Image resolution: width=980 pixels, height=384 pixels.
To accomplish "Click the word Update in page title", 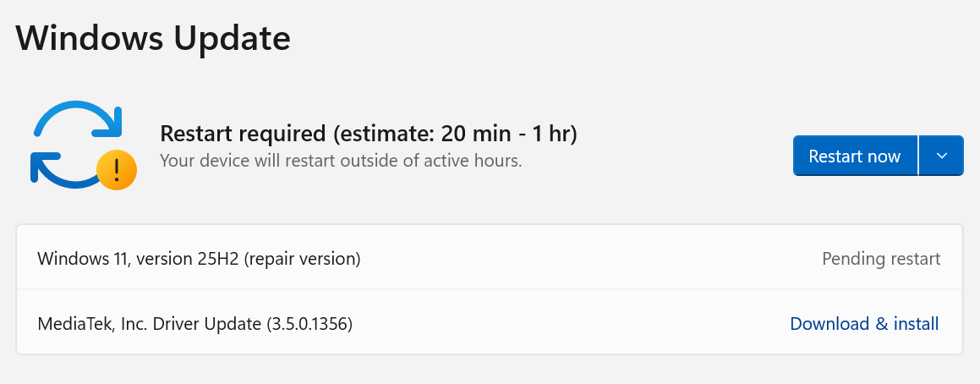I will click(231, 39).
